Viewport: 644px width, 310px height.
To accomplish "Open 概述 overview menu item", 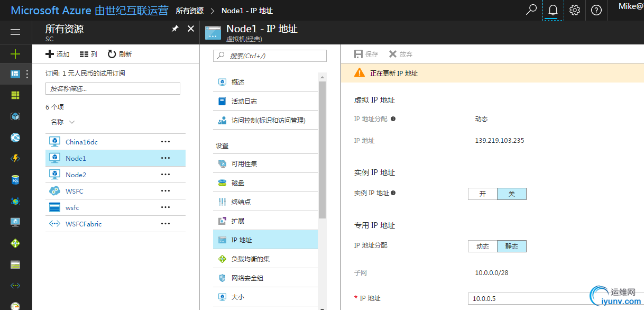I will click(265, 83).
